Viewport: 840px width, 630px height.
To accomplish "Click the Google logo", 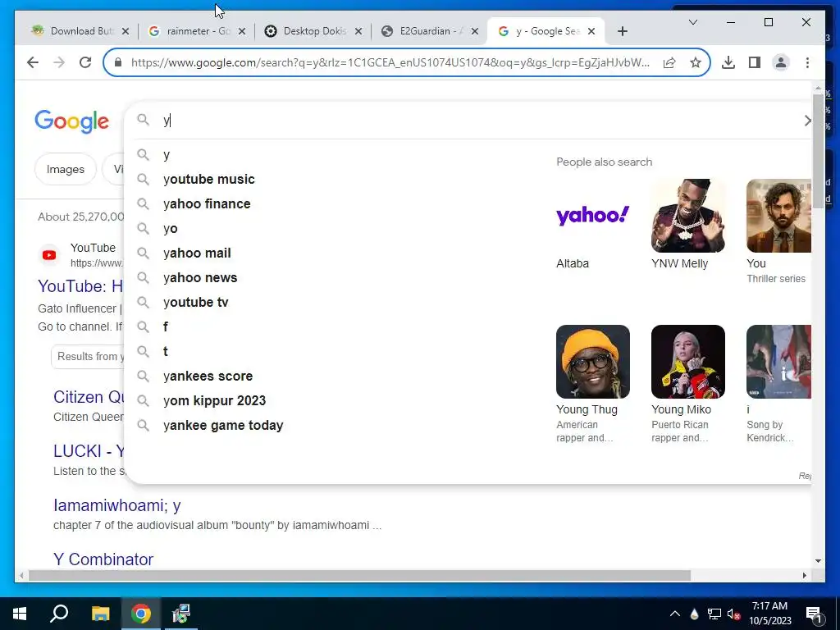I will (x=72, y=121).
